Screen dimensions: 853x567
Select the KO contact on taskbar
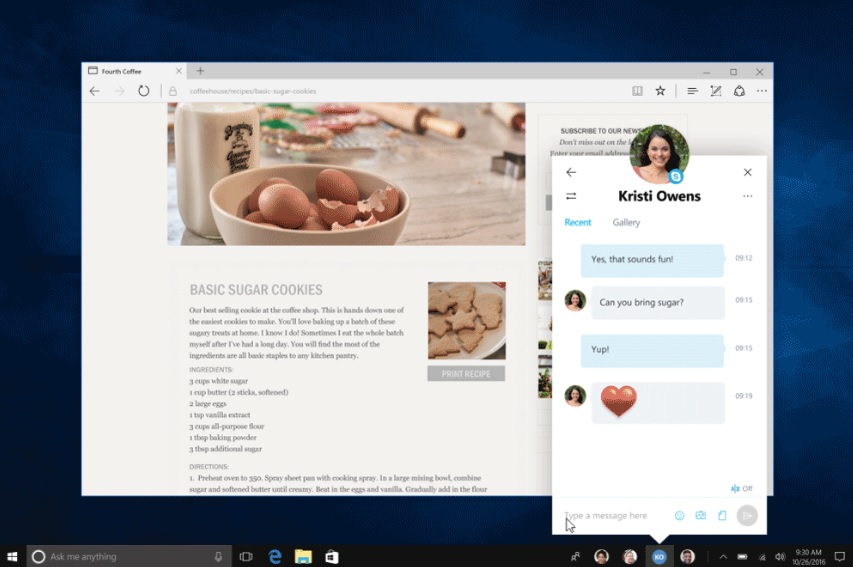(x=659, y=557)
